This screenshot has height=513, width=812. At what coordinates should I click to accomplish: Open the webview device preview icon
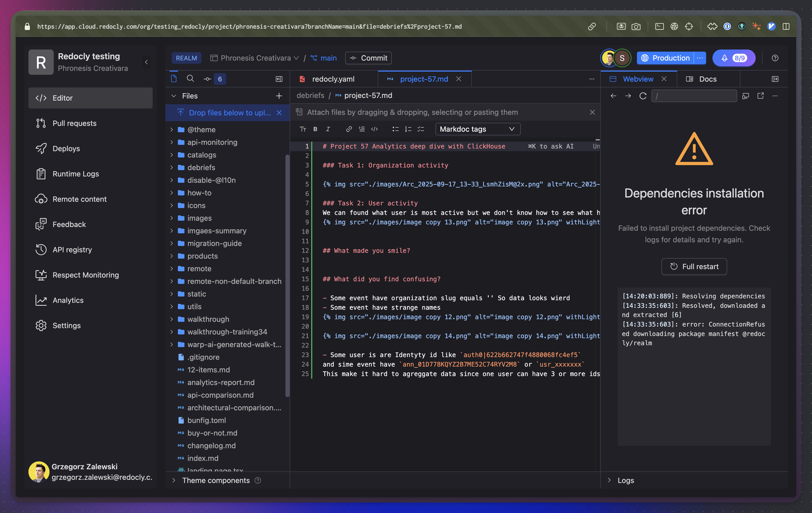coord(746,96)
